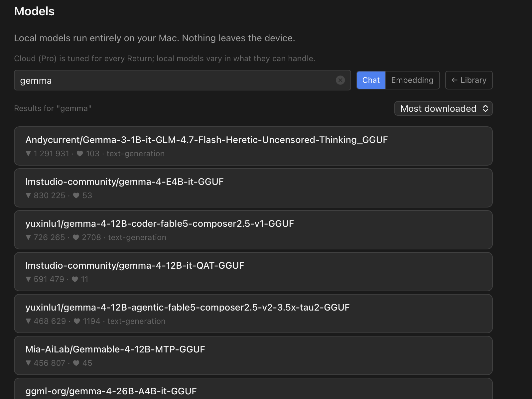This screenshot has width=532, height=399.
Task: Open the Most downloaded sort dropdown
Action: pyautogui.click(x=443, y=108)
